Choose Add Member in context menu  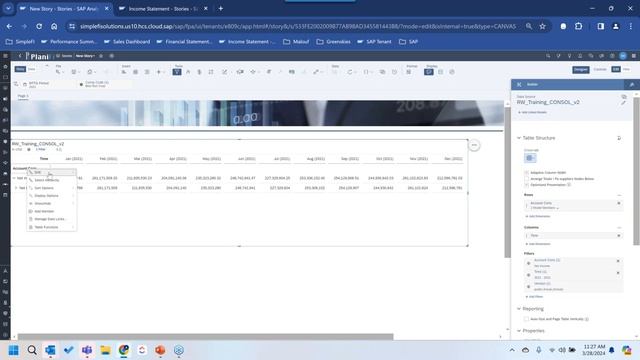click(x=51, y=211)
